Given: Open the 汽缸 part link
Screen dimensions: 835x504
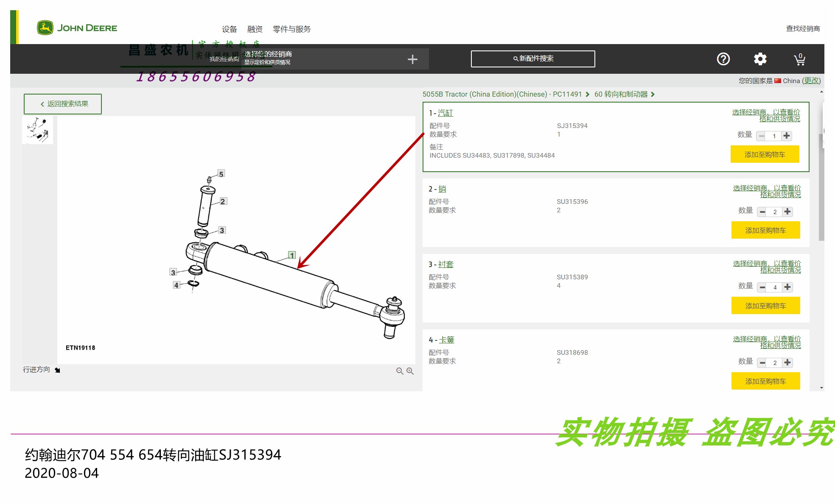Looking at the screenshot, I should coord(446,113).
